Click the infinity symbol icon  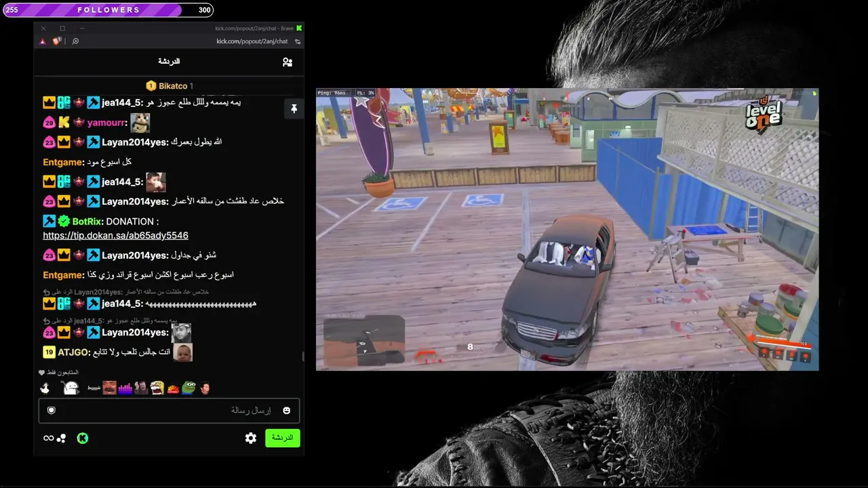click(x=48, y=438)
